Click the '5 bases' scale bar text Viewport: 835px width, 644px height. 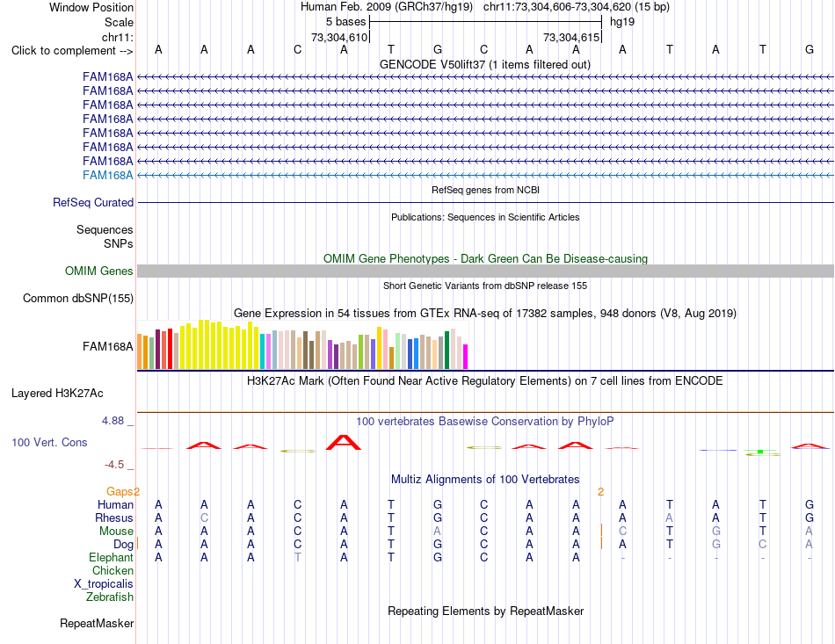pos(346,22)
